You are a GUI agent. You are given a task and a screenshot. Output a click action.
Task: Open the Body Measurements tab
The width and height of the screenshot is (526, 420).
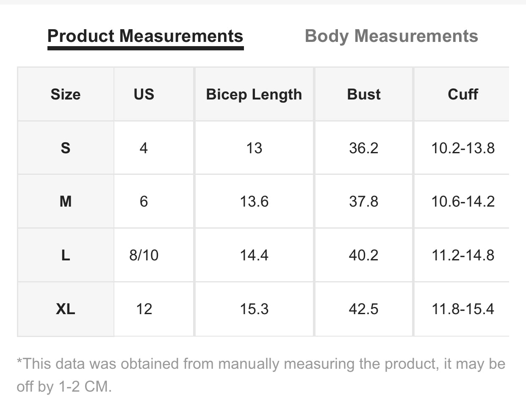(391, 36)
